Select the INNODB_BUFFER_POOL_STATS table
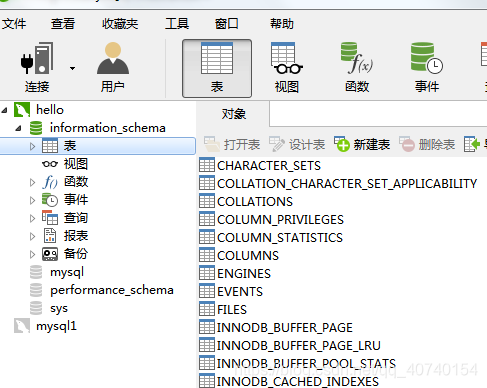Viewport: 487px width, 388px height. [x=306, y=364]
